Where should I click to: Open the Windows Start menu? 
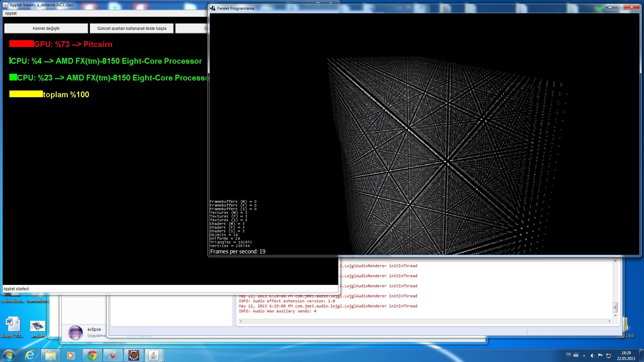(9, 355)
